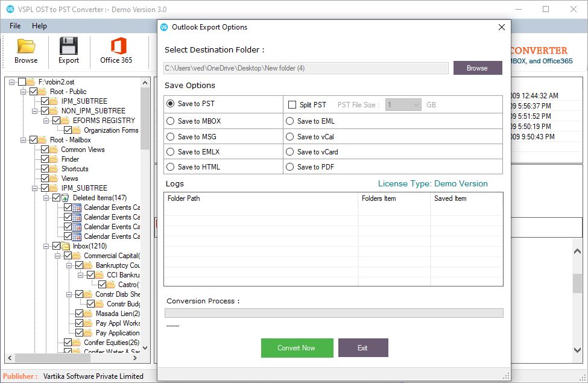Collapse the Constr Disb She node
The image size is (588, 383).
(69, 295)
